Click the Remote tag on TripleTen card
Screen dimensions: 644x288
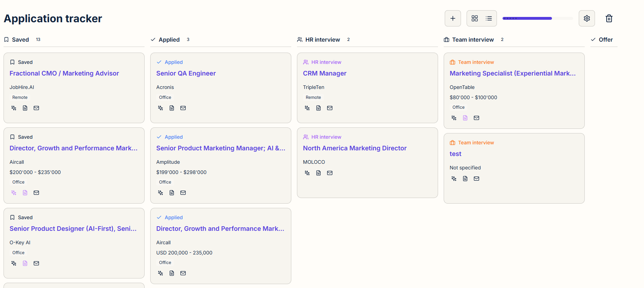pyautogui.click(x=313, y=97)
